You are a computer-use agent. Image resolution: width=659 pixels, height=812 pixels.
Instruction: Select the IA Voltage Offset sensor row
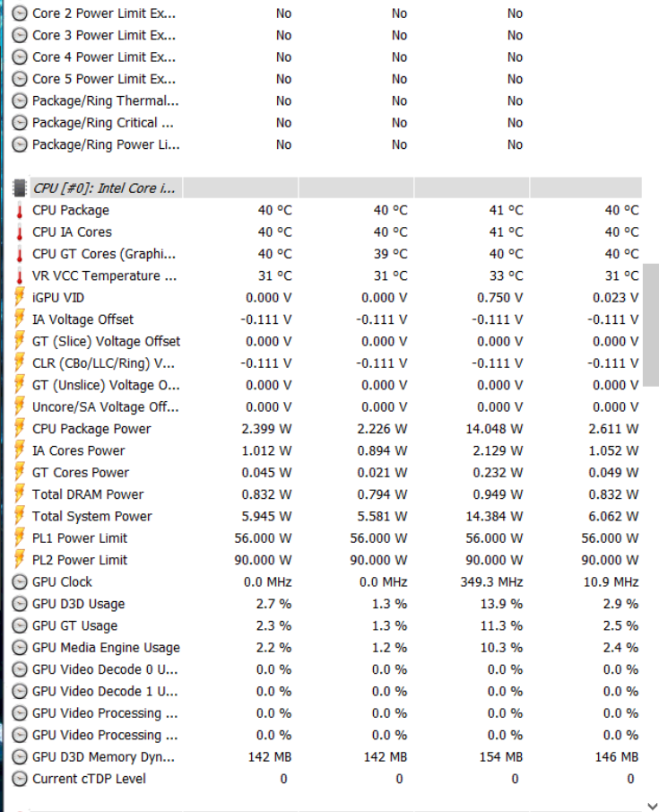coord(82,319)
